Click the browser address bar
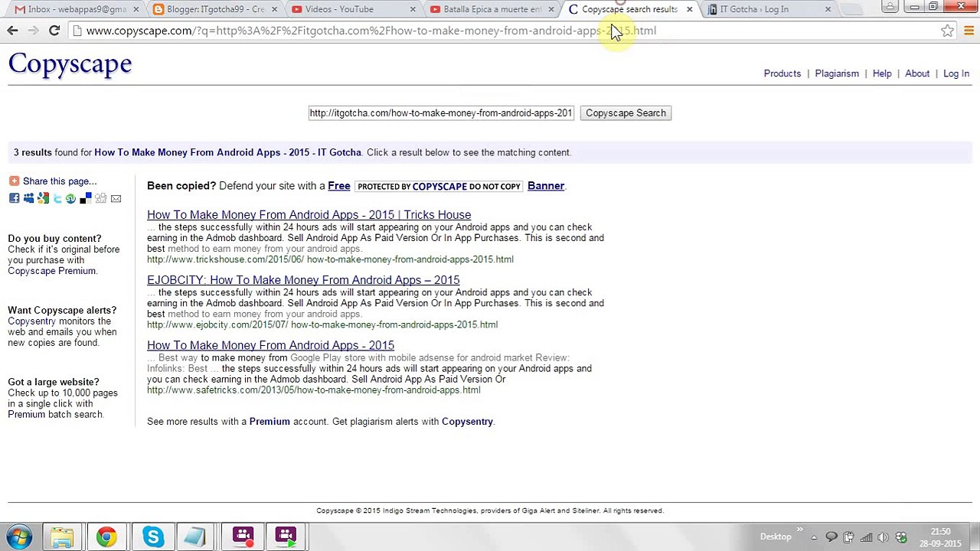 point(505,31)
